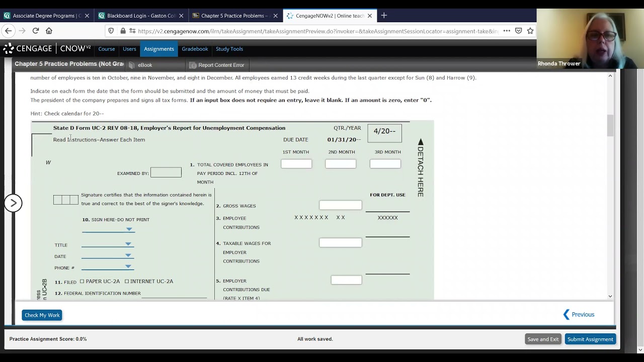Click the 2ND MONTH employees input box

point(341,164)
